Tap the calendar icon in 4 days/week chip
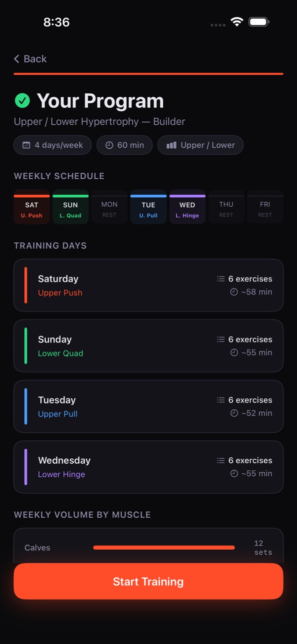Image resolution: width=297 pixels, height=644 pixels. click(26, 145)
